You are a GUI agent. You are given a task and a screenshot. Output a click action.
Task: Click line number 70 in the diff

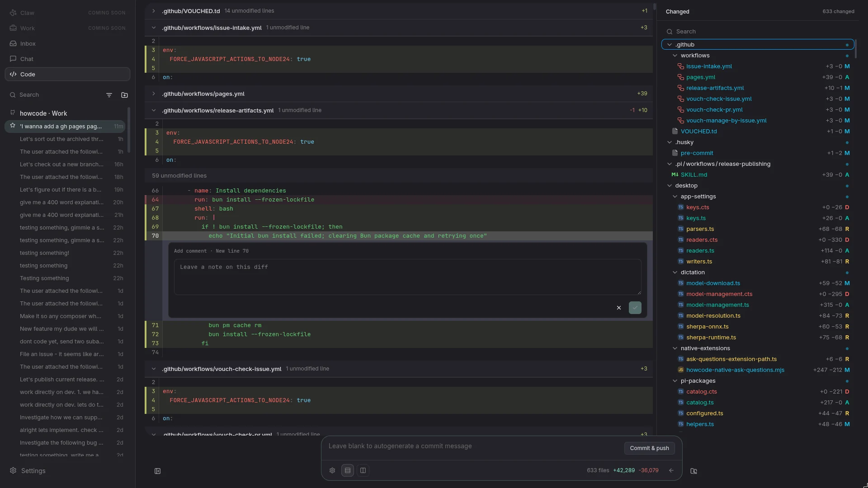point(155,236)
